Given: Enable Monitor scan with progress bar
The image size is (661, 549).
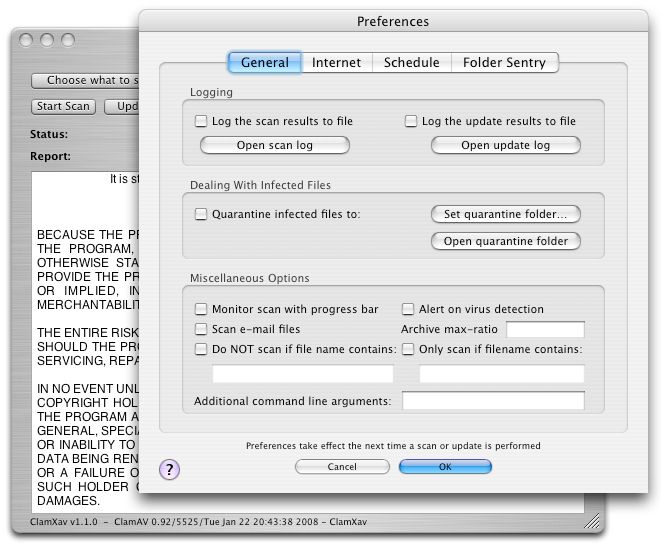Looking at the screenshot, I should click(x=201, y=310).
